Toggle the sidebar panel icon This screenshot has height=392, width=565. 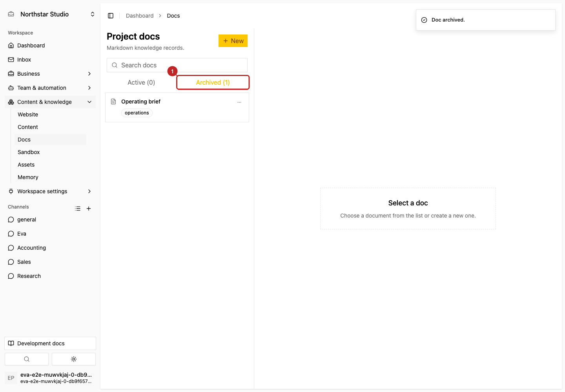pos(111,16)
